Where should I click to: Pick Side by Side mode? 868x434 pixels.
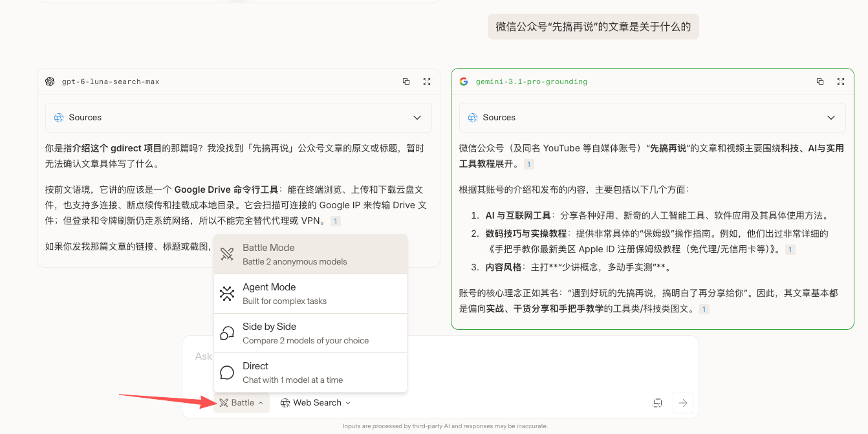[310, 333]
